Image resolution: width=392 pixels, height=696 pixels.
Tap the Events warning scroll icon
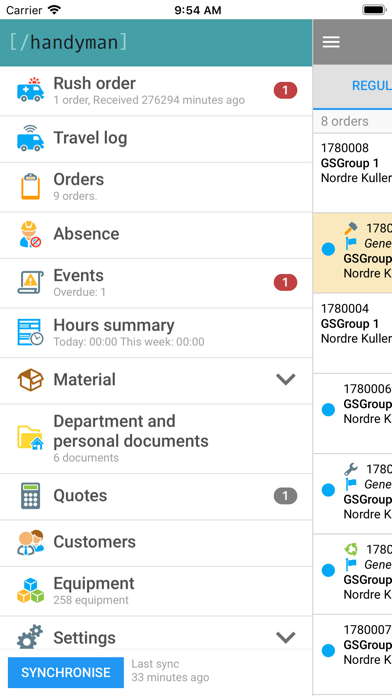pyautogui.click(x=30, y=282)
